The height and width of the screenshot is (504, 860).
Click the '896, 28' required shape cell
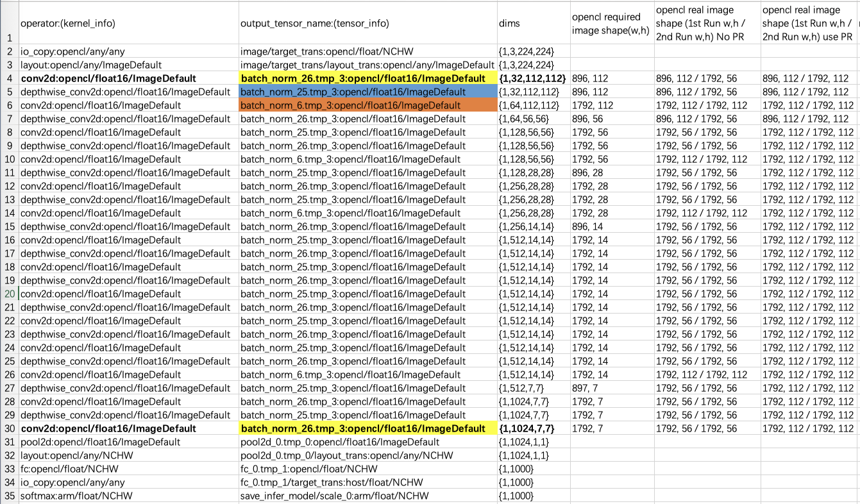tap(612, 172)
